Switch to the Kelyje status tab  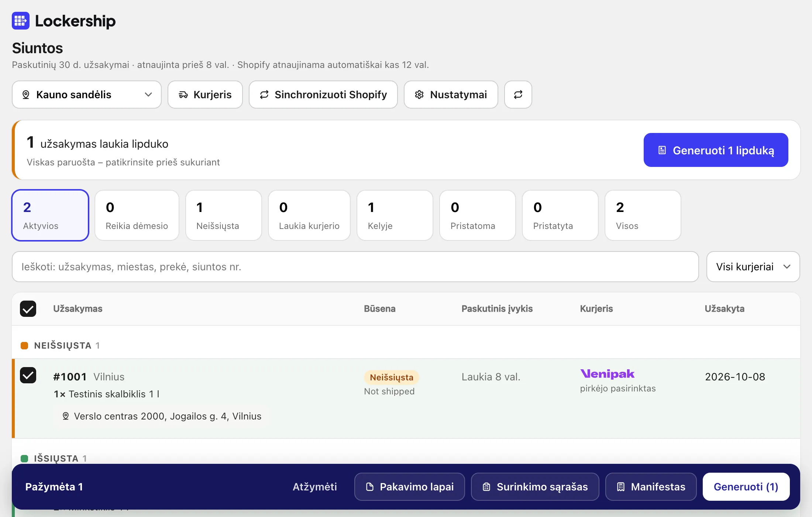[x=395, y=215]
